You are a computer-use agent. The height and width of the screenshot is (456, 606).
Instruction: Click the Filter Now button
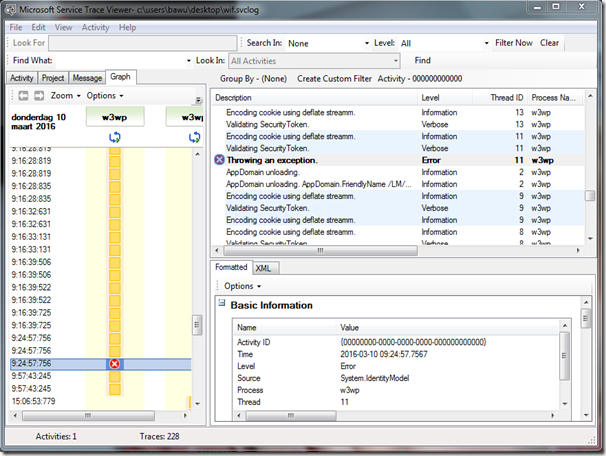point(514,43)
